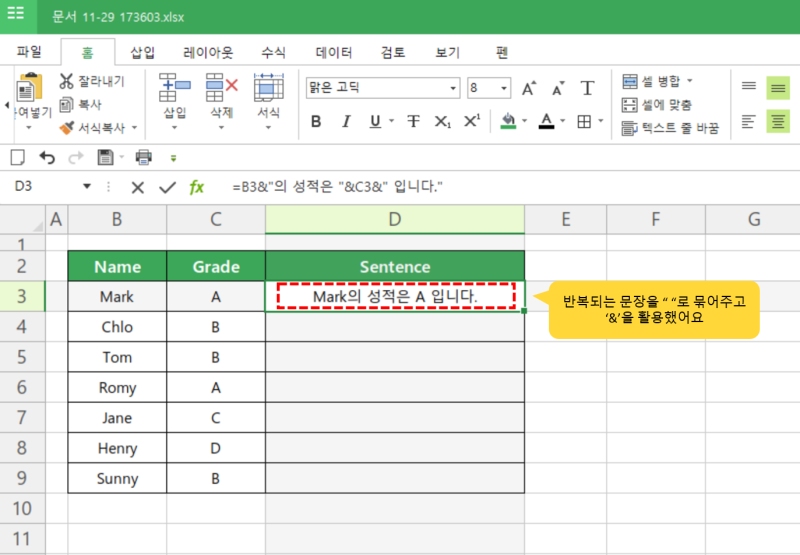
Task: Switch to the 데이터 tab
Action: point(334,52)
